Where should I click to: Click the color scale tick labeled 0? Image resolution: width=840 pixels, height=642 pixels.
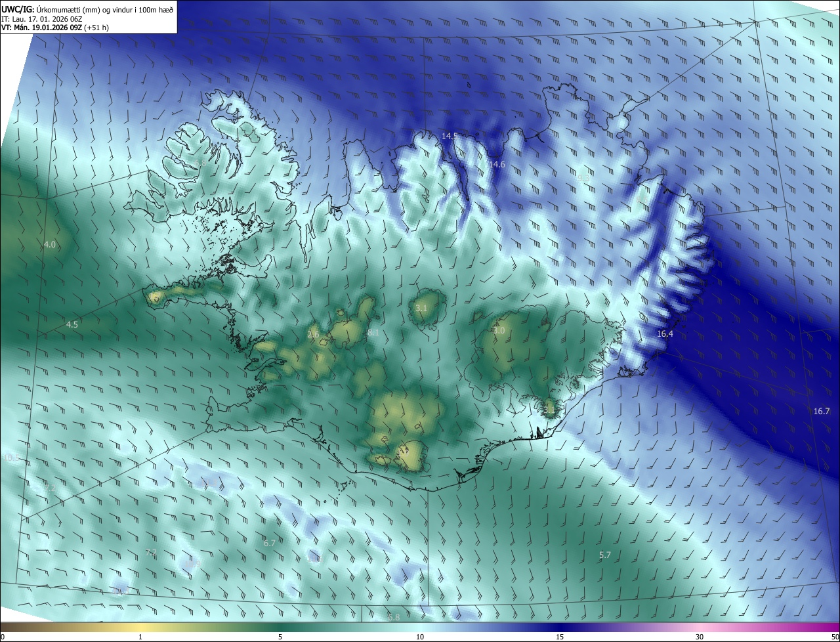(x=3, y=637)
